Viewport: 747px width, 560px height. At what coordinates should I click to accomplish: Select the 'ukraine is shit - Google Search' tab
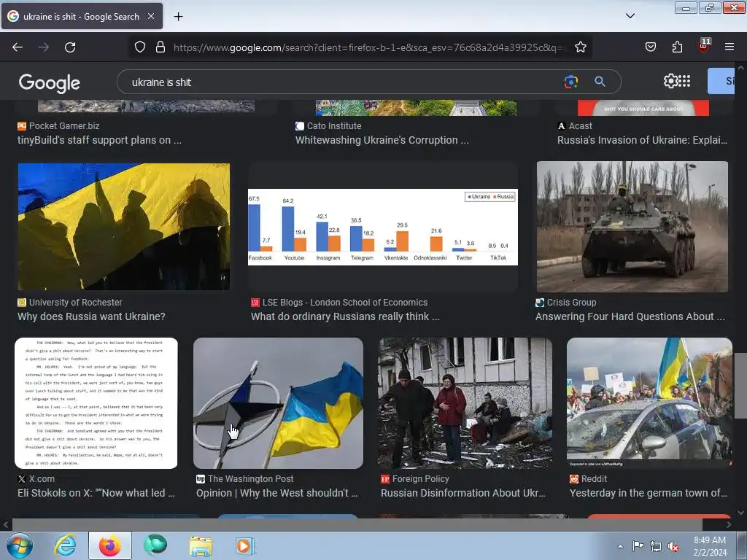click(82, 16)
